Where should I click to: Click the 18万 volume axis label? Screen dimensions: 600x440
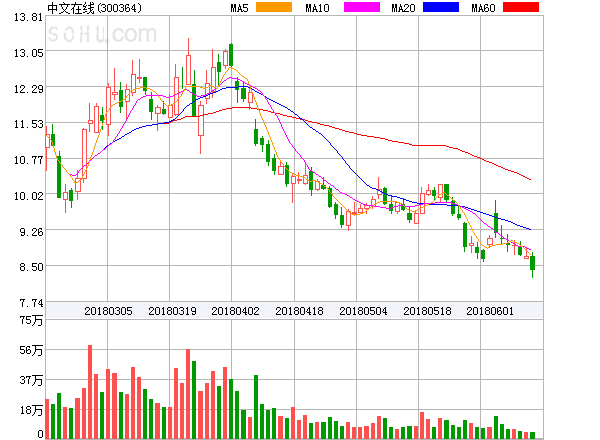pos(31,410)
